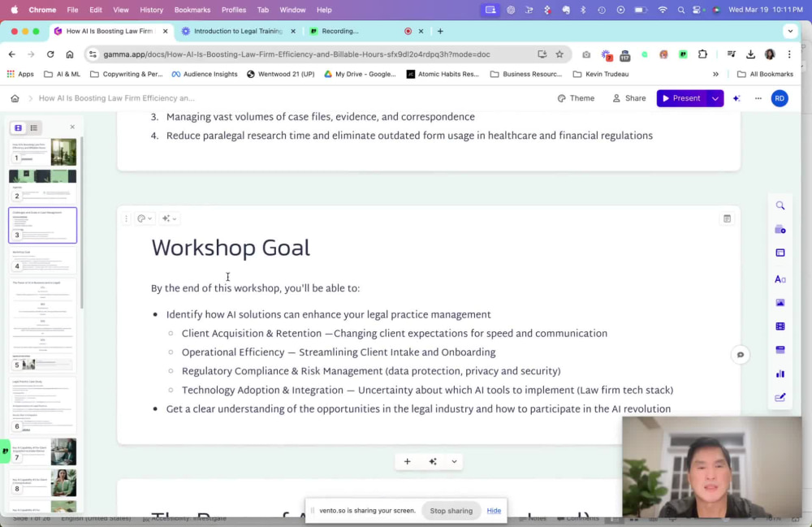Open layout templates icon in right toolbar

coord(780,253)
